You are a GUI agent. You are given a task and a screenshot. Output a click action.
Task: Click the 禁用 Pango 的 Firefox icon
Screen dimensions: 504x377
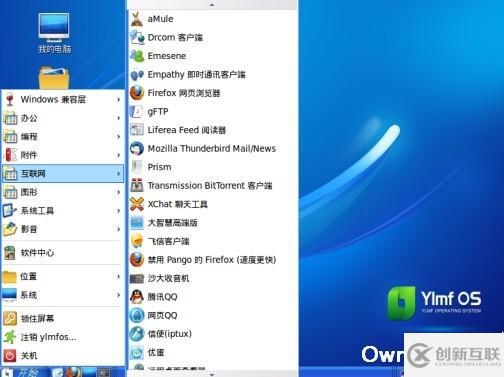click(x=137, y=260)
